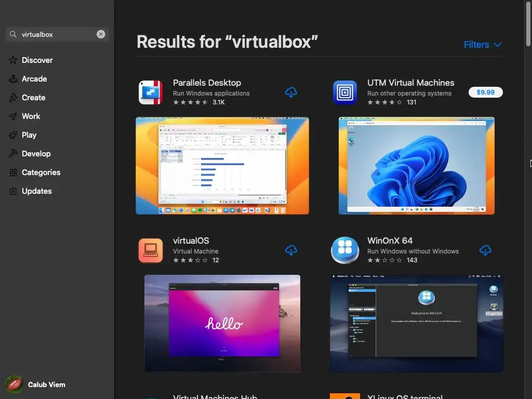This screenshot has height=399, width=532.
Task: Open the Parallels Desktop app icon
Action: tap(151, 92)
